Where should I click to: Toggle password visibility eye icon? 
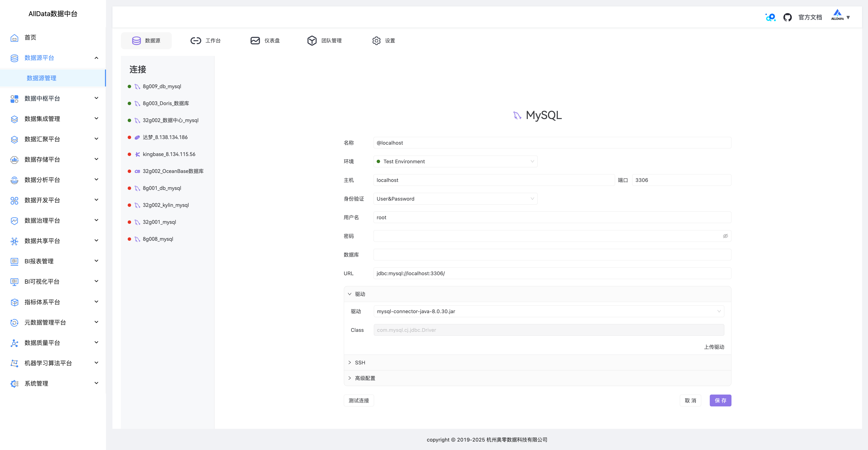point(725,236)
